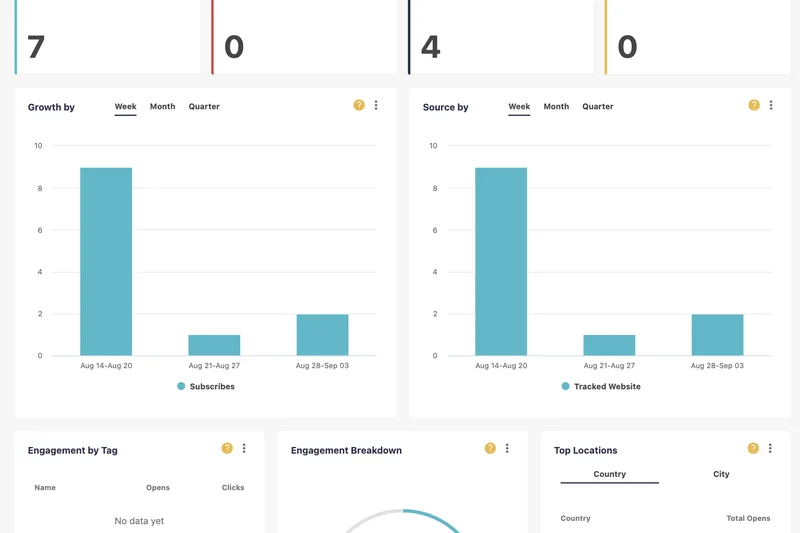The width and height of the screenshot is (800, 533).
Task: Click the Aug 28-Sep 03 bar in Source chart
Action: (x=717, y=335)
